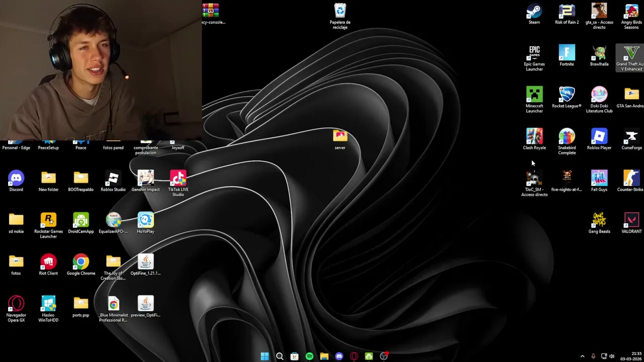
Task: Switch to Discord in the taskbar
Action: click(x=339, y=356)
